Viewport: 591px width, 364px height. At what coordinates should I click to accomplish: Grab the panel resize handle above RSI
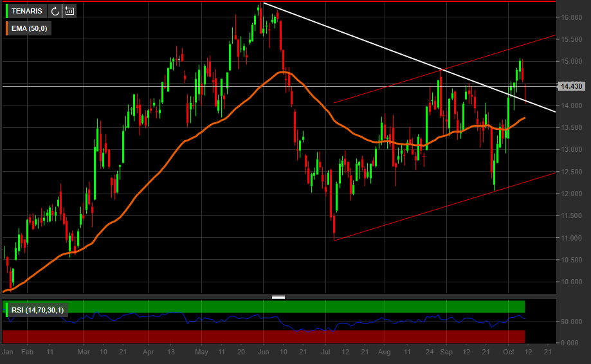click(x=278, y=297)
